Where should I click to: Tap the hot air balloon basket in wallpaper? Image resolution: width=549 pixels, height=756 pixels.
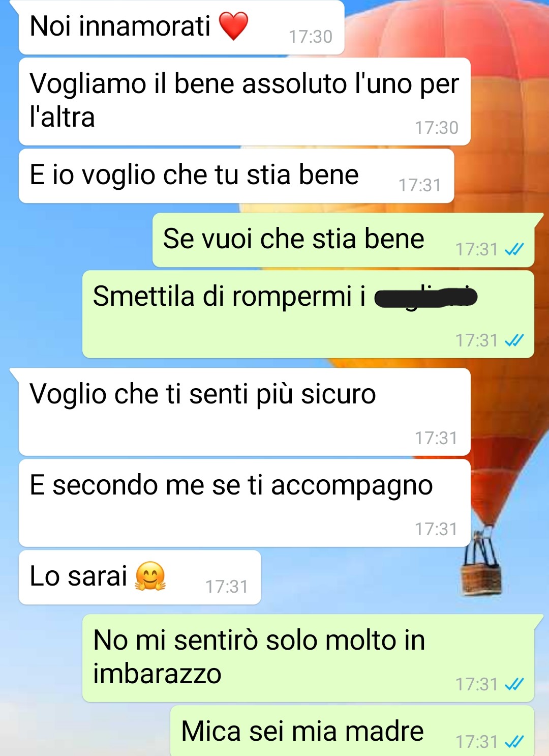pyautogui.click(x=481, y=580)
